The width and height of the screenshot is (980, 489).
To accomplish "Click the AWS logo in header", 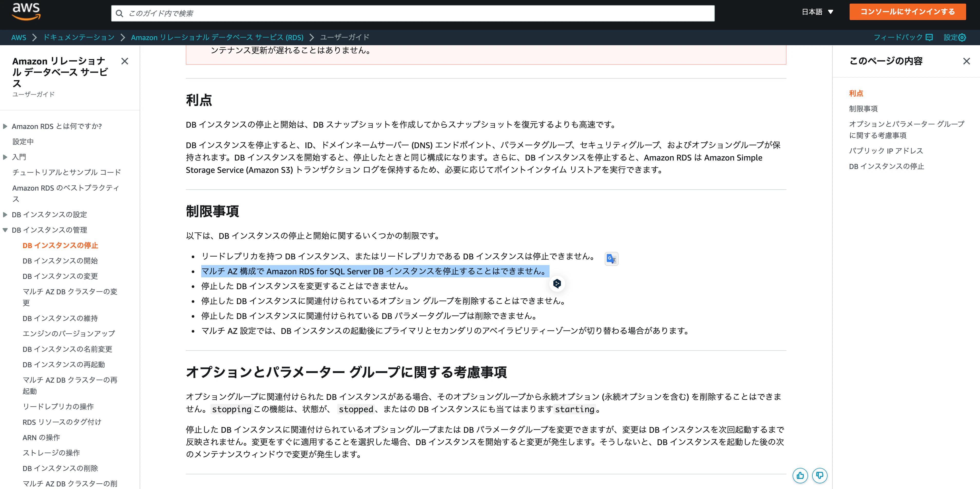I will point(26,11).
